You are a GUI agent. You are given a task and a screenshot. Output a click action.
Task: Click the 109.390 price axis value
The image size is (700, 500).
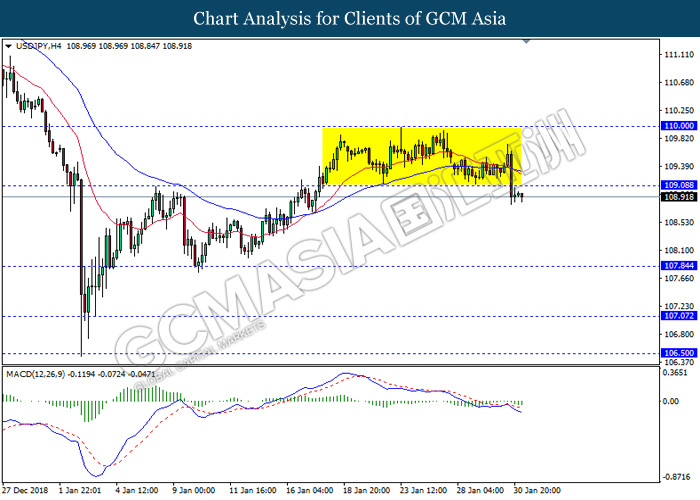pyautogui.click(x=679, y=167)
